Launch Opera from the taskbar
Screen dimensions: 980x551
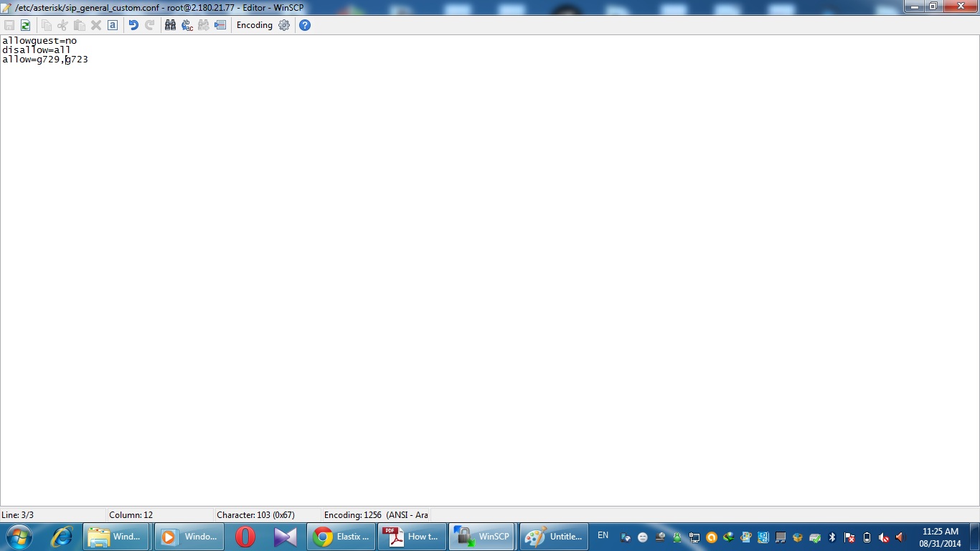click(245, 537)
